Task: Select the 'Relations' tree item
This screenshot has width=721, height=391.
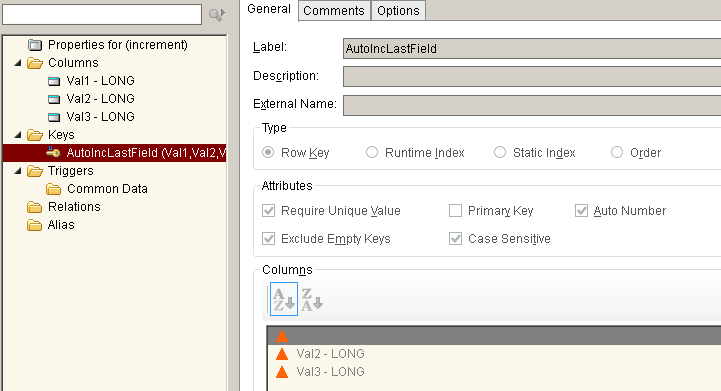Action: click(74, 207)
